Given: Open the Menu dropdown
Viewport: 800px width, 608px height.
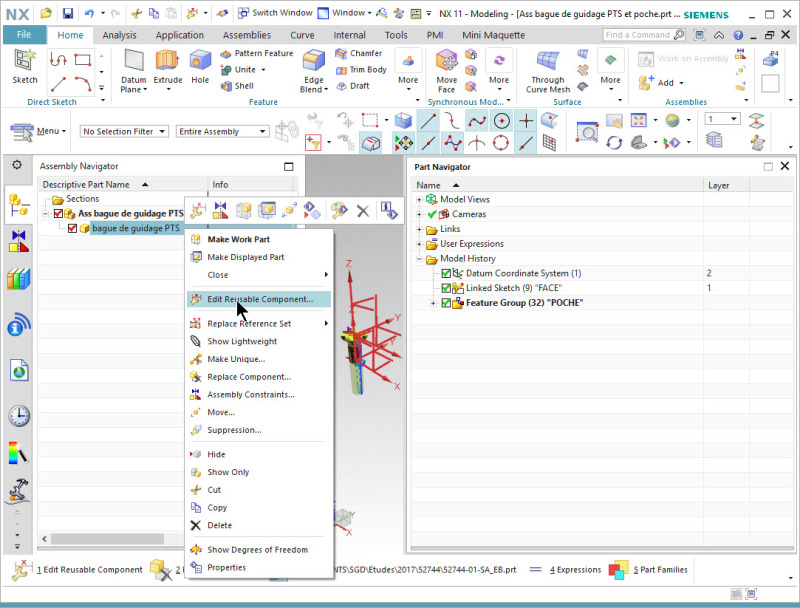Looking at the screenshot, I should [39, 132].
